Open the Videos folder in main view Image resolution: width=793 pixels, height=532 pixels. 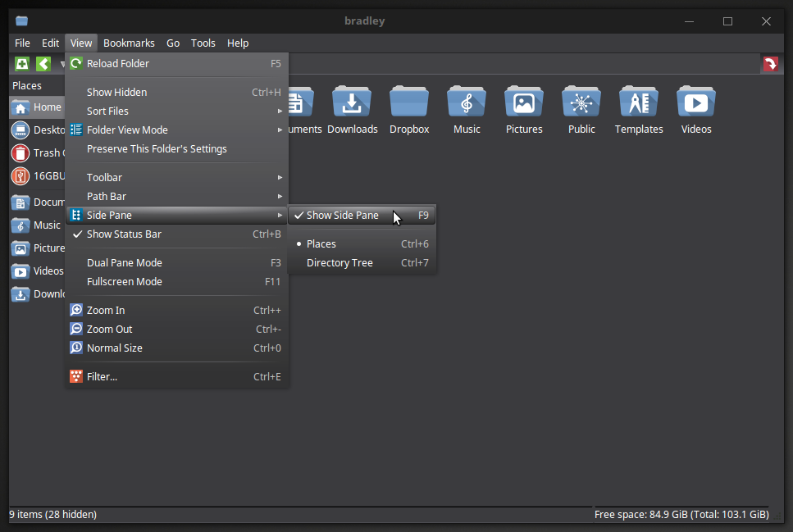click(x=695, y=110)
